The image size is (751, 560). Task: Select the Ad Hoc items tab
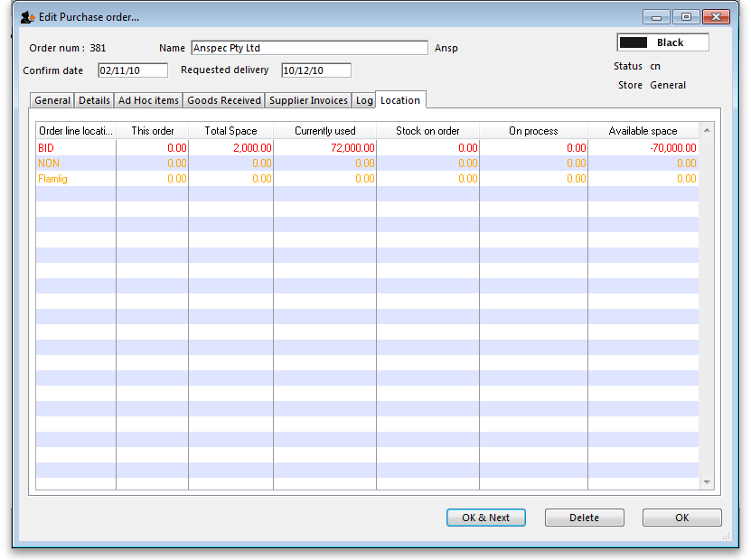[148, 100]
